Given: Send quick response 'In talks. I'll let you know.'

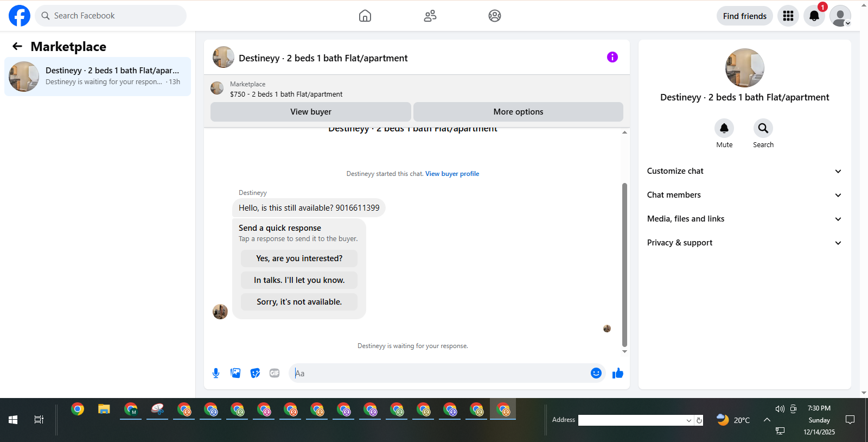Looking at the screenshot, I should coord(299,280).
